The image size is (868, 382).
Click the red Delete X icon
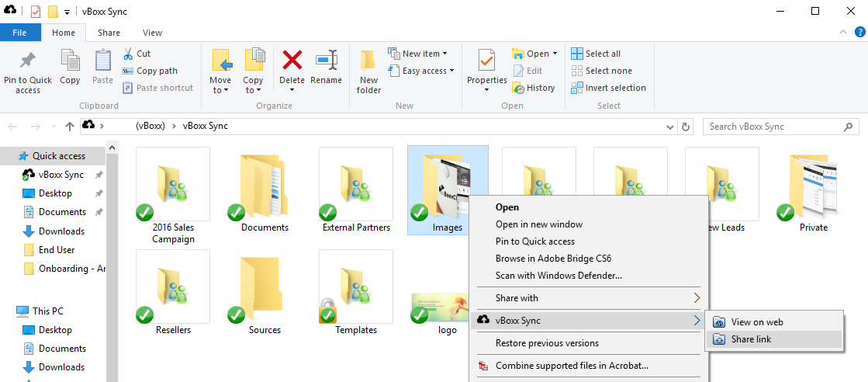[292, 59]
